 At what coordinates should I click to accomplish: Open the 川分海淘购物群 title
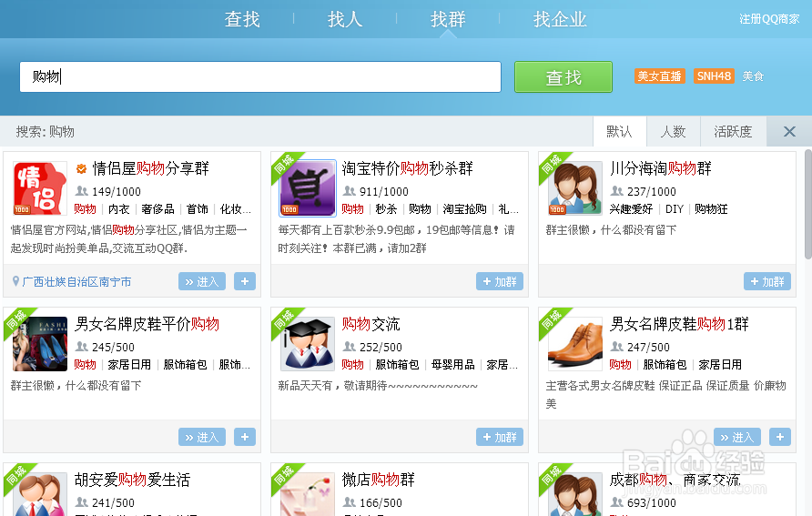point(661,168)
